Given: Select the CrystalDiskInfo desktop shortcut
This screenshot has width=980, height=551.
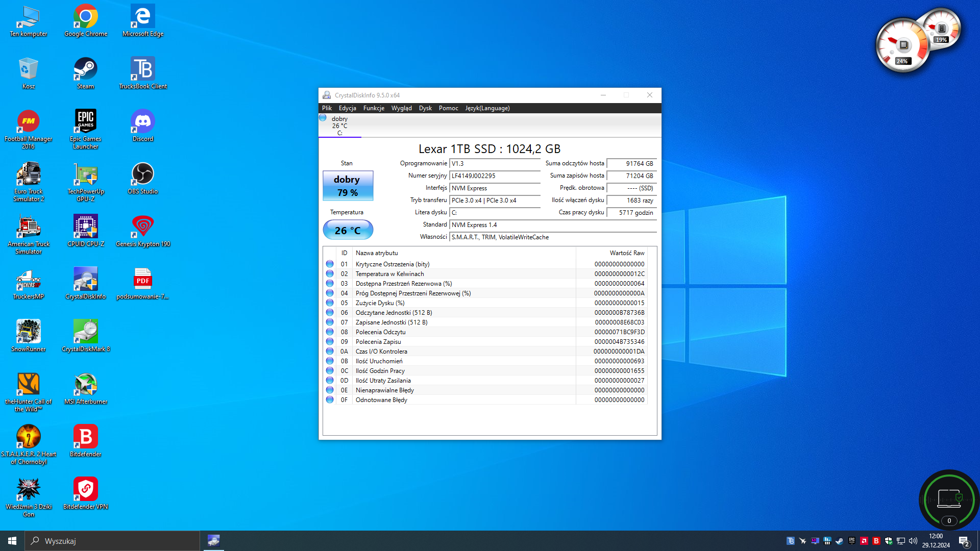Looking at the screenshot, I should (x=86, y=284).
